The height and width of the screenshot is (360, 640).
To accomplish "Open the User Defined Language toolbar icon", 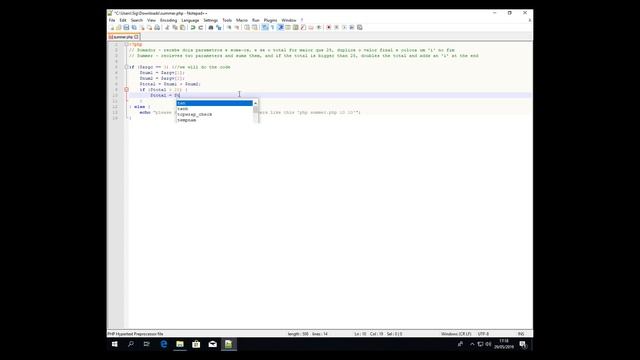I will [288, 27].
